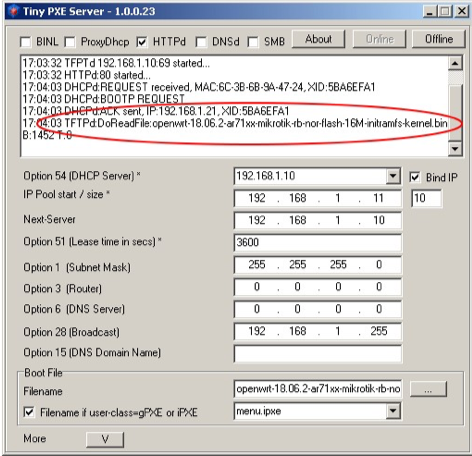Select log line 'HTTPd:80 started...'

tap(86, 75)
